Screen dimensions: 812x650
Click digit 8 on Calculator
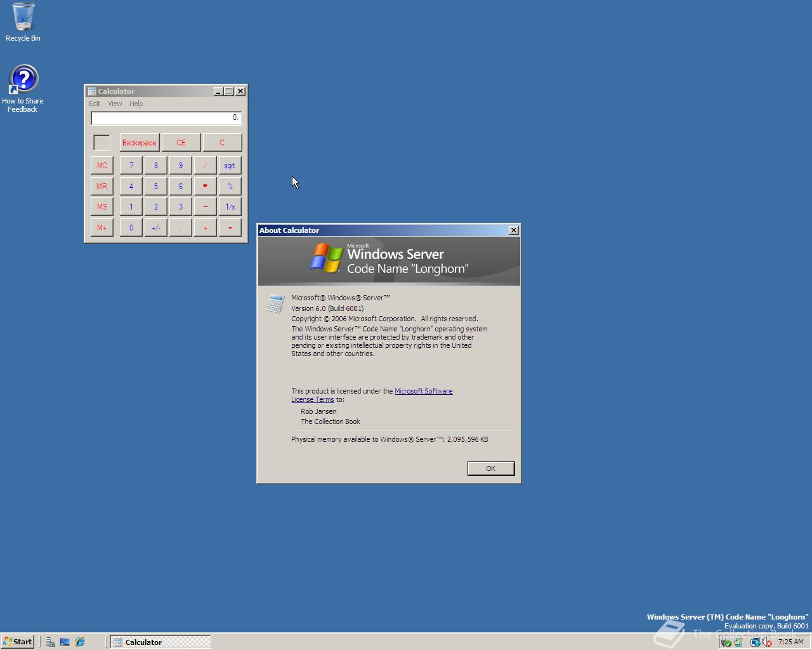pos(156,166)
